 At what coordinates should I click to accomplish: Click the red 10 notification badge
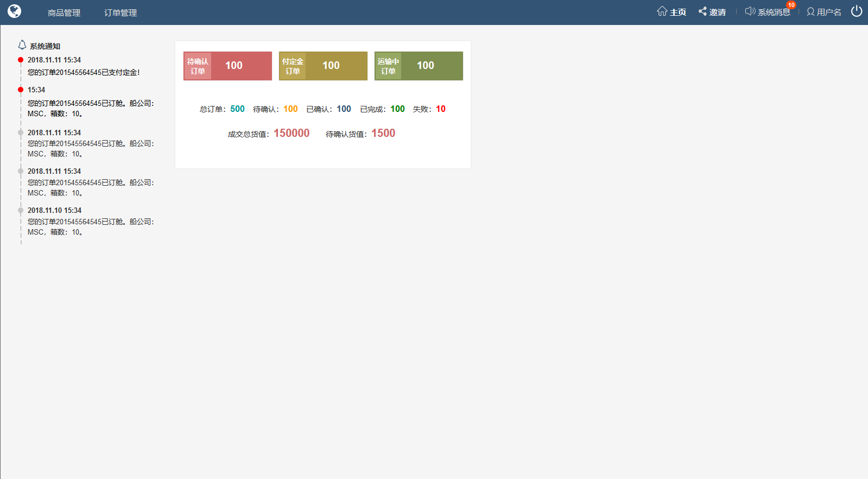pyautogui.click(x=791, y=5)
